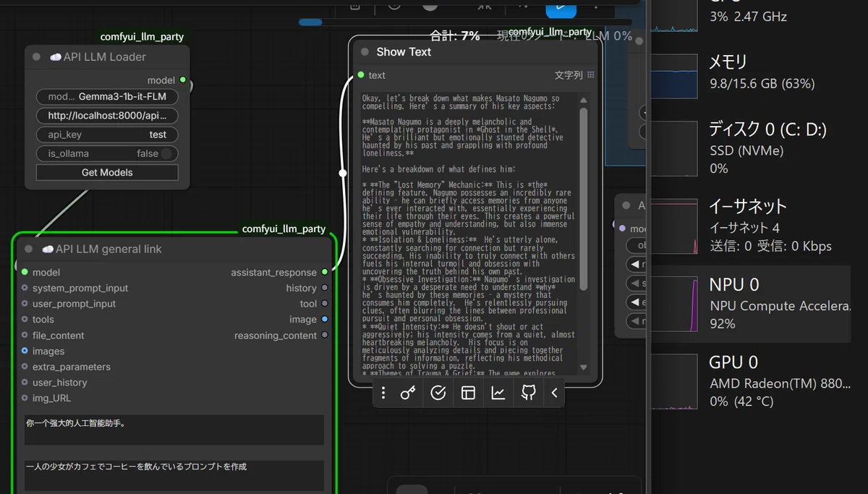Collapse the API LLM Loader node via its dot
This screenshot has height=494, width=868.
[36, 57]
